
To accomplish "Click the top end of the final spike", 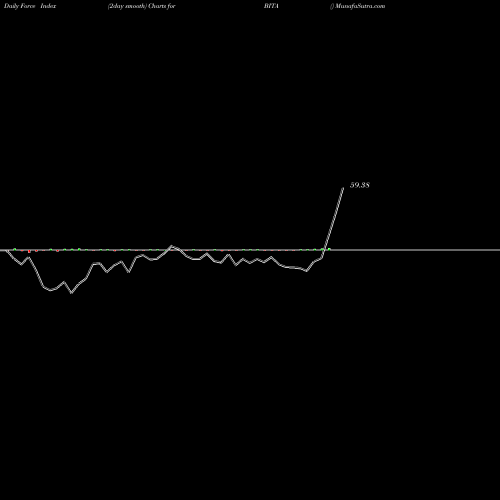I will tap(343, 188).
